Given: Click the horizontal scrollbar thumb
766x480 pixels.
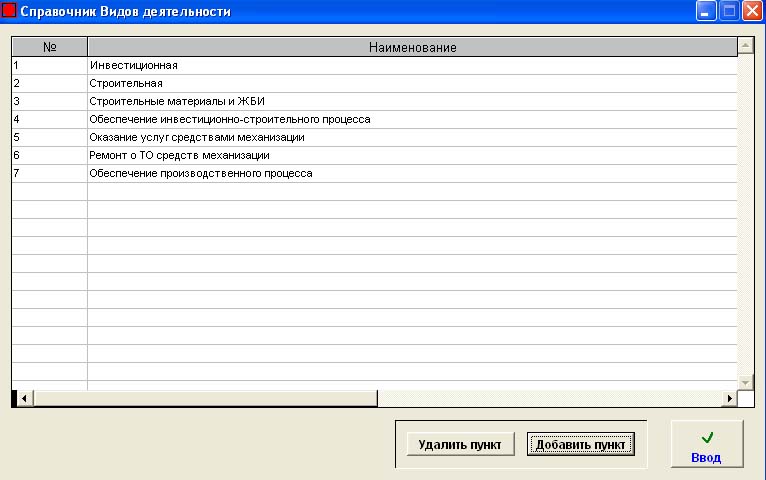Looking at the screenshot, I should (x=206, y=398).
